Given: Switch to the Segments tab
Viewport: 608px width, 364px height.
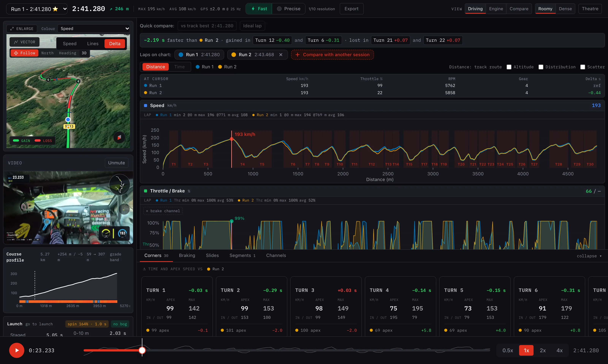Looking at the screenshot, I should (x=242, y=256).
